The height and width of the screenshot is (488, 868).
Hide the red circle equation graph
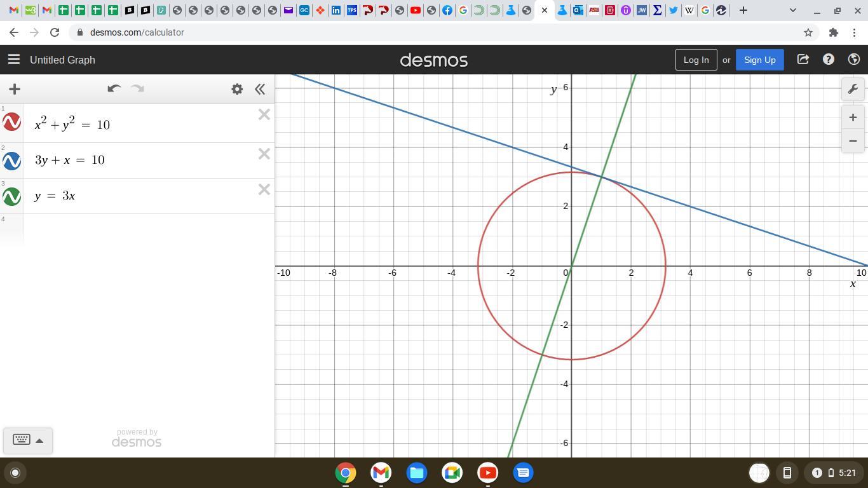12,121
